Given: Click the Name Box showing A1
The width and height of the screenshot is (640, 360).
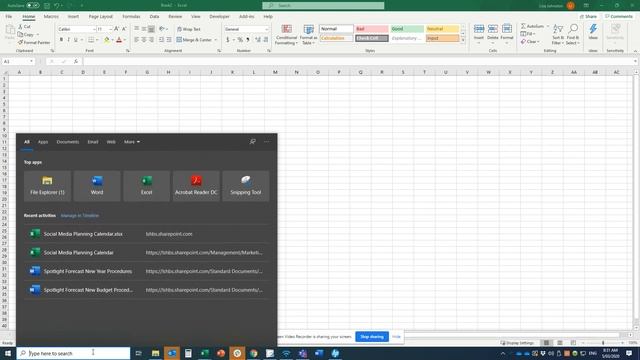Looking at the screenshot, I should click(x=18, y=61).
